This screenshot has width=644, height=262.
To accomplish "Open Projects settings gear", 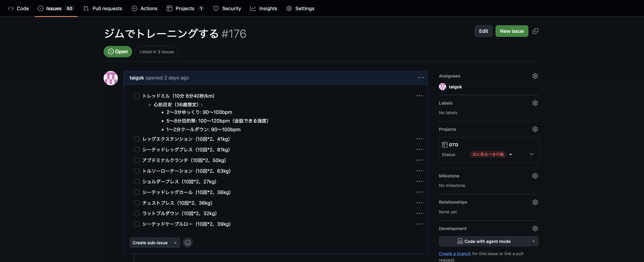I will pos(535,129).
